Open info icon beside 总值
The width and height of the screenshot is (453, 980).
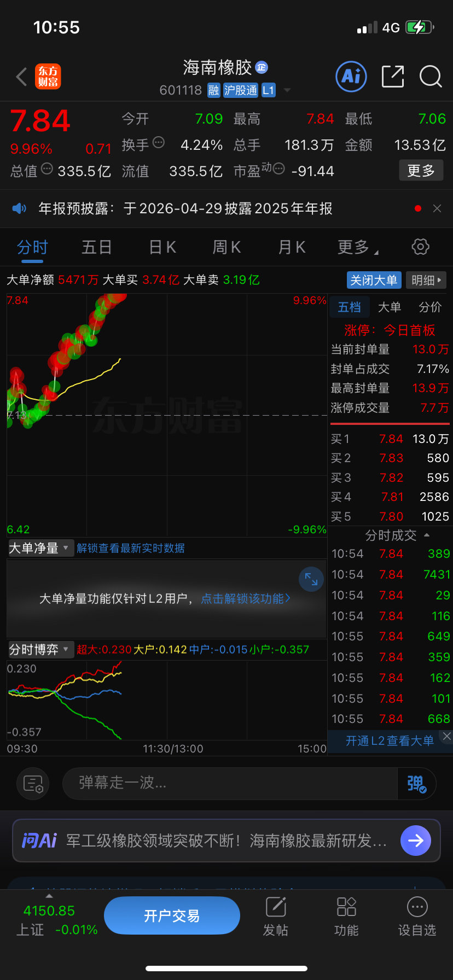47,169
